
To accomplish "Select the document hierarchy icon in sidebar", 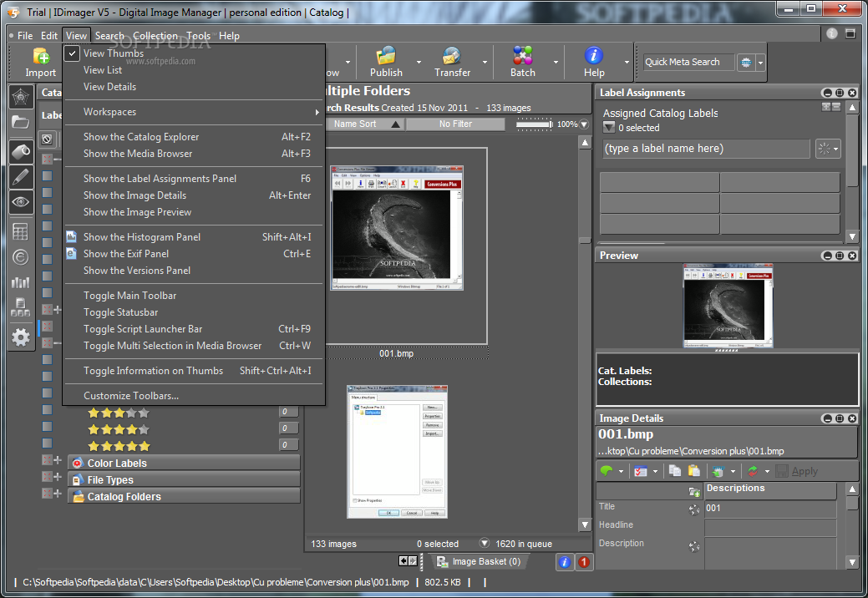I will click(21, 307).
